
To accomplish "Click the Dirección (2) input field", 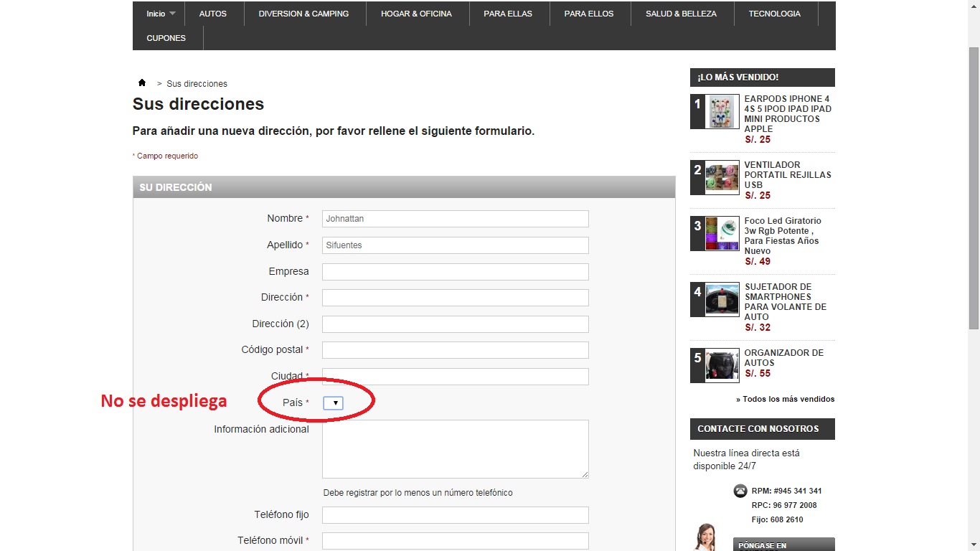I will point(456,324).
